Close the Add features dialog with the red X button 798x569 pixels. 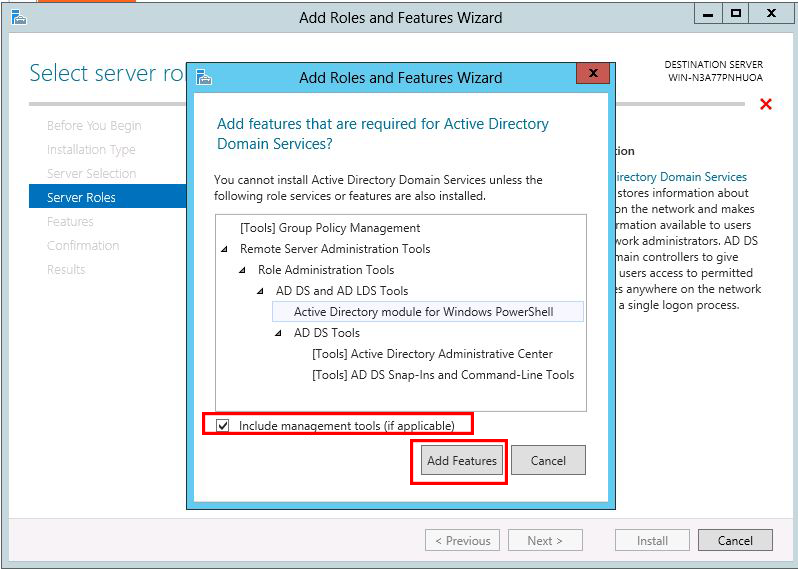click(593, 73)
